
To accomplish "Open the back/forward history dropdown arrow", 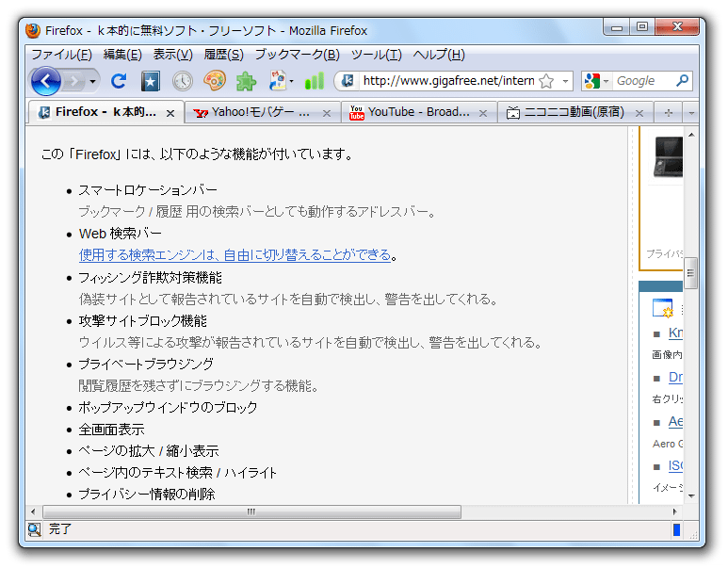I will pyautogui.click(x=93, y=82).
